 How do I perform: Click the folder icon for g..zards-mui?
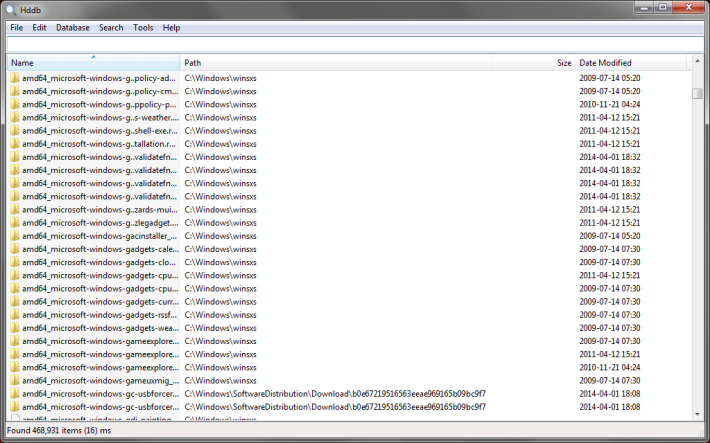point(15,209)
